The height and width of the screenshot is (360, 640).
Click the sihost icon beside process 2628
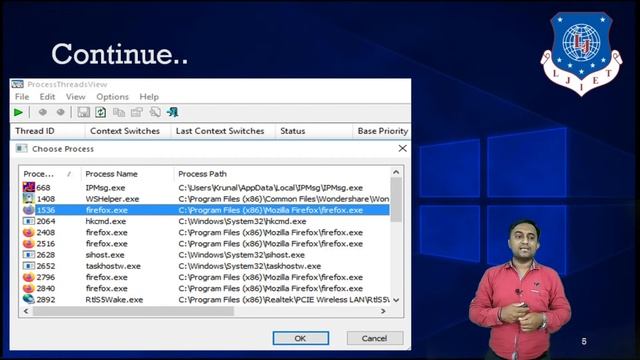click(29, 255)
